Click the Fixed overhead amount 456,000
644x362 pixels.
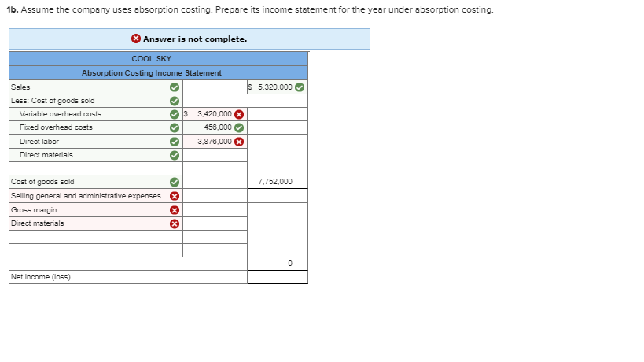pos(218,127)
